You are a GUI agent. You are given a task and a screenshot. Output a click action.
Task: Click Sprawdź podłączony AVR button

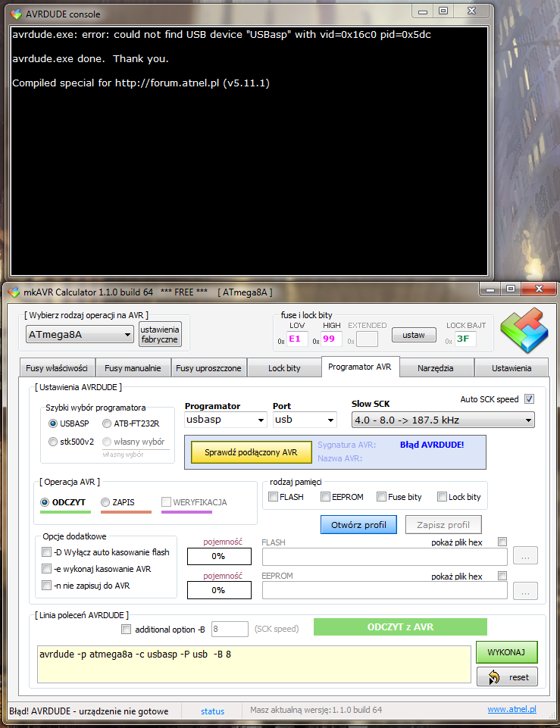pyautogui.click(x=252, y=452)
